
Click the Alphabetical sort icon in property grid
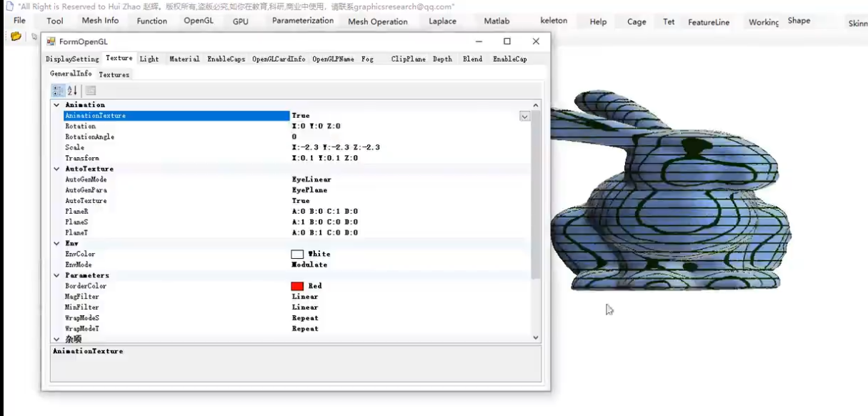[x=72, y=91]
